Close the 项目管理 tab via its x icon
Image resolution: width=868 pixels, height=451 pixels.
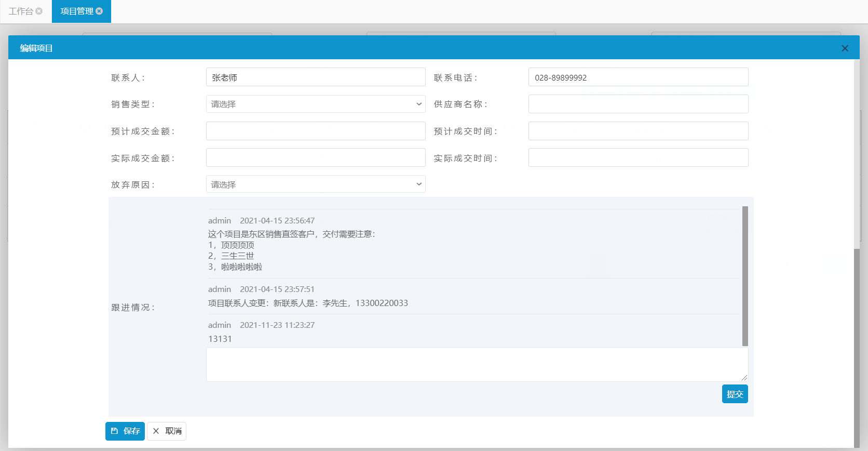99,11
